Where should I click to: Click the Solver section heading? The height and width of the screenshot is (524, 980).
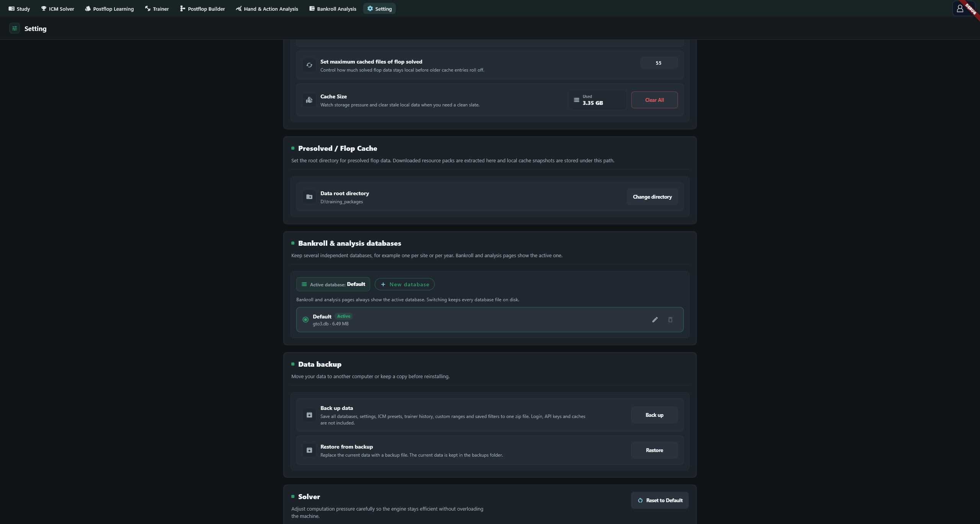click(x=309, y=497)
